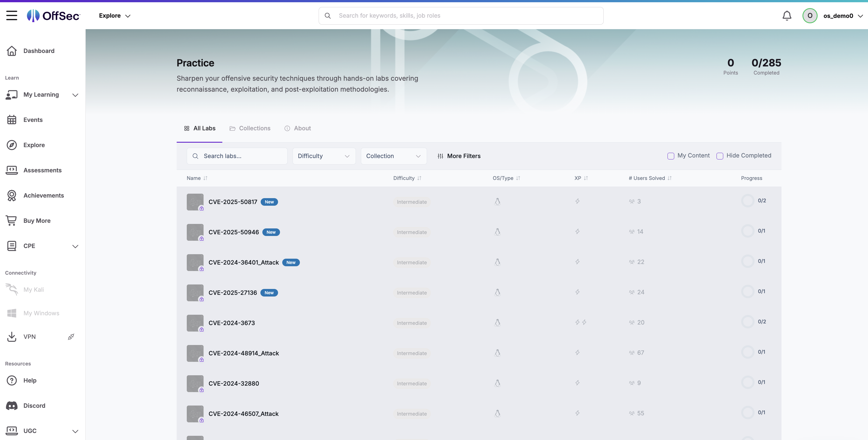Viewport: 868px width, 440px height.
Task: Open the VPN download item
Action: 29,337
